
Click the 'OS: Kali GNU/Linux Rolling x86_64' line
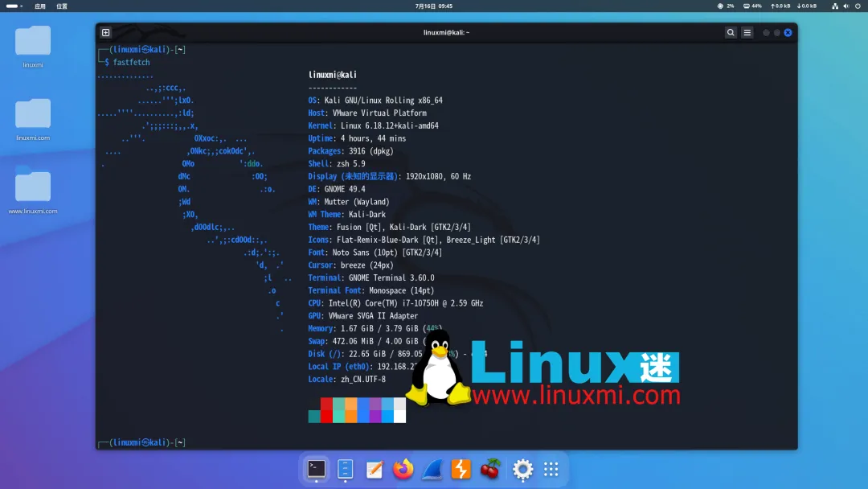375,101
